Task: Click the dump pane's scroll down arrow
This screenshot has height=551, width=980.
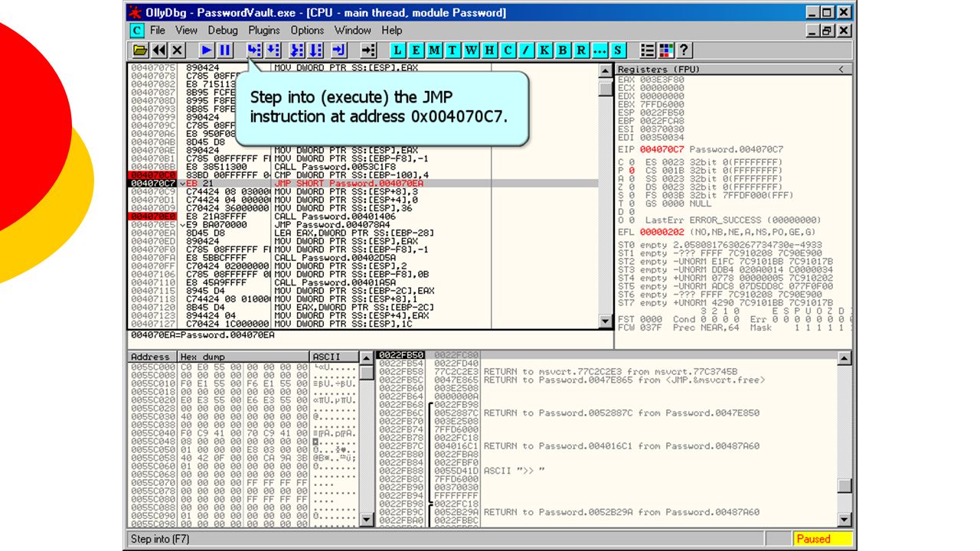Action: pyautogui.click(x=367, y=520)
